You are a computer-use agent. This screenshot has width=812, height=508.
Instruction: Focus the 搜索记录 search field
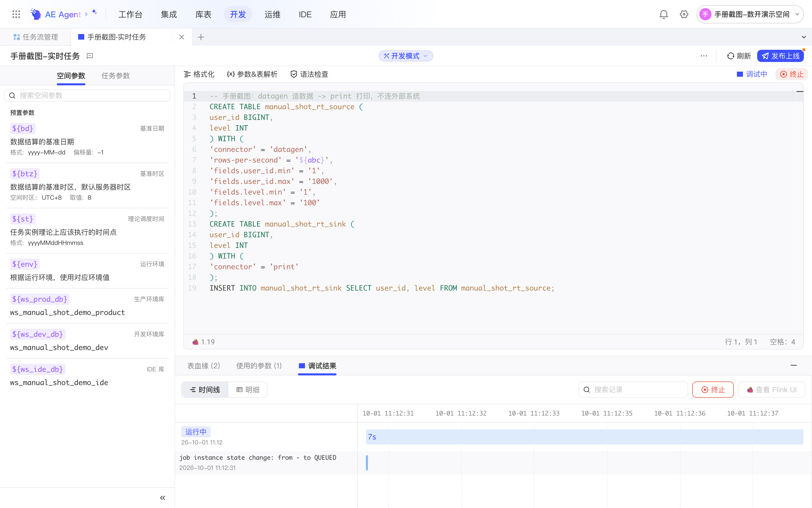pyautogui.click(x=633, y=389)
